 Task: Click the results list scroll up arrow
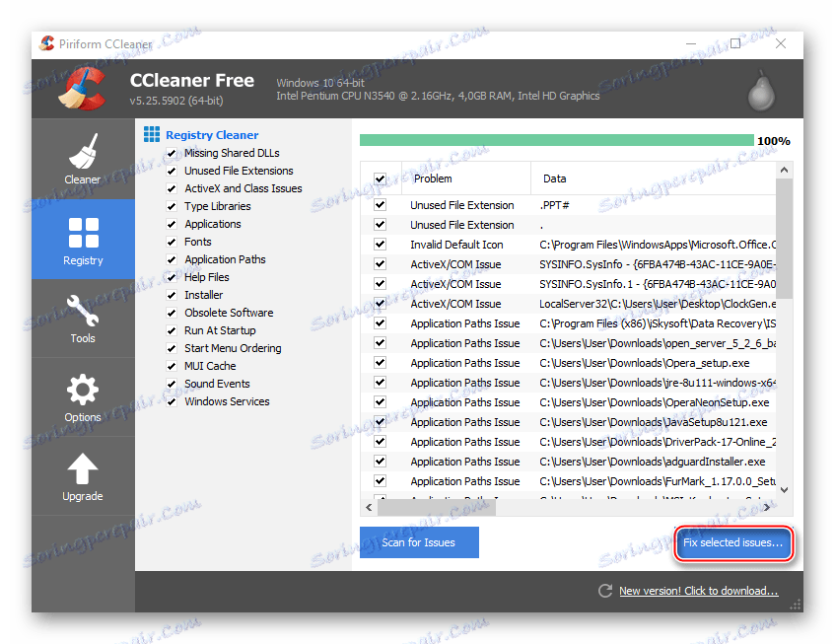point(784,170)
